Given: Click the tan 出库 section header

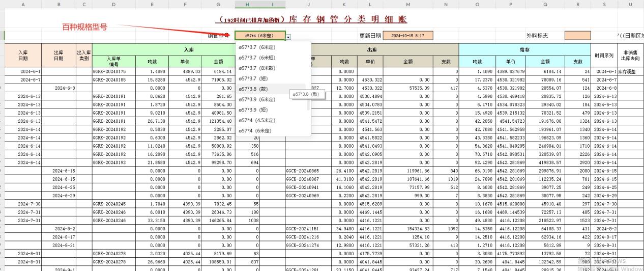Looking at the screenshot, I should 371,50.
